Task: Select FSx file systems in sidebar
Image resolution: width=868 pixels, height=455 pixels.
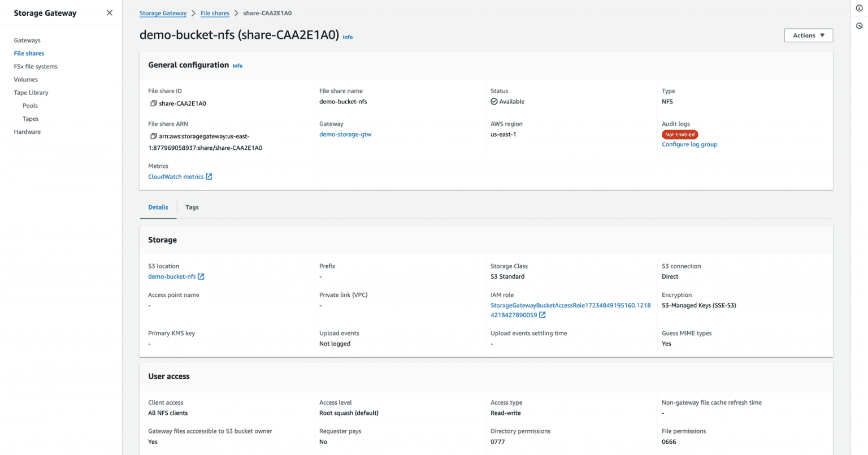Action: coord(35,66)
